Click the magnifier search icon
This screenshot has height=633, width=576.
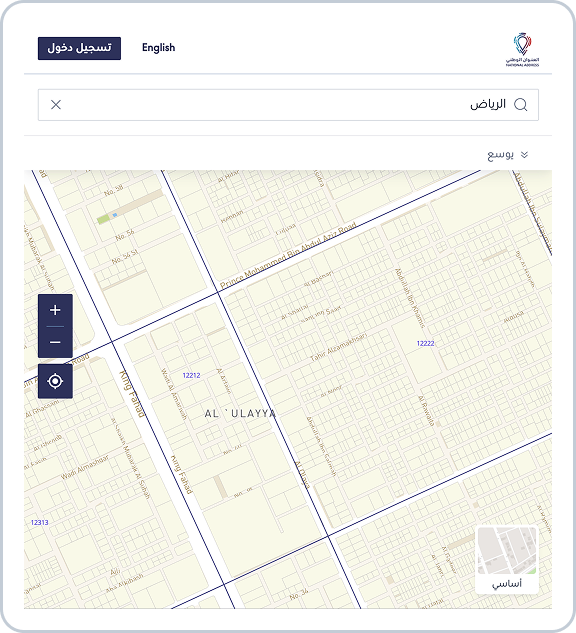coord(521,105)
